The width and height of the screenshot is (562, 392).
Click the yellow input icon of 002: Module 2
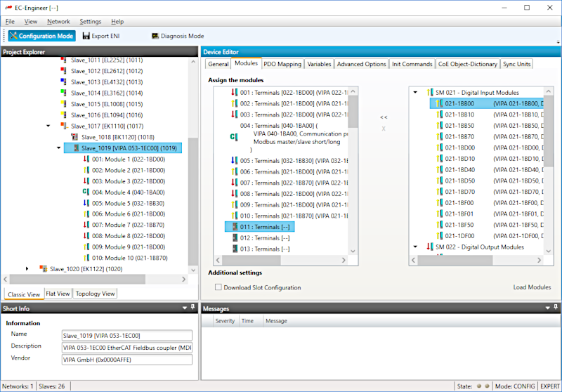click(86, 170)
